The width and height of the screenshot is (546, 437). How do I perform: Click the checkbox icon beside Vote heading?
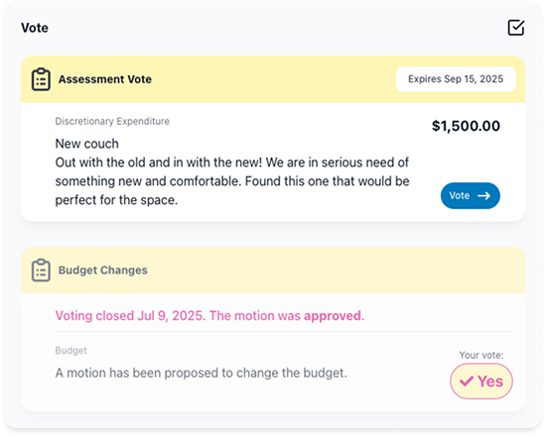pos(516,28)
